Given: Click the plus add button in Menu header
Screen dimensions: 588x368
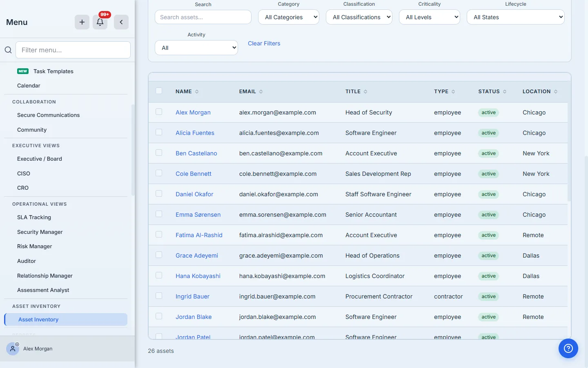Looking at the screenshot, I should click(82, 22).
